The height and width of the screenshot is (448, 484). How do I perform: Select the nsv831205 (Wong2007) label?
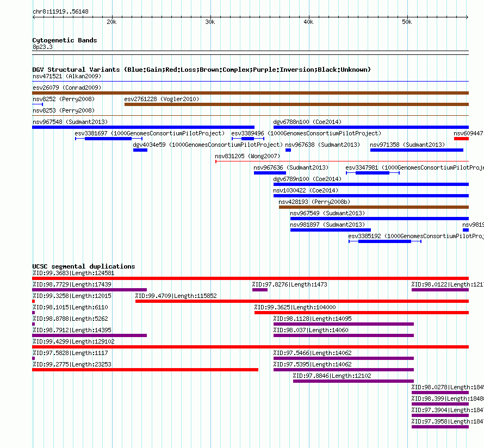tap(247, 156)
